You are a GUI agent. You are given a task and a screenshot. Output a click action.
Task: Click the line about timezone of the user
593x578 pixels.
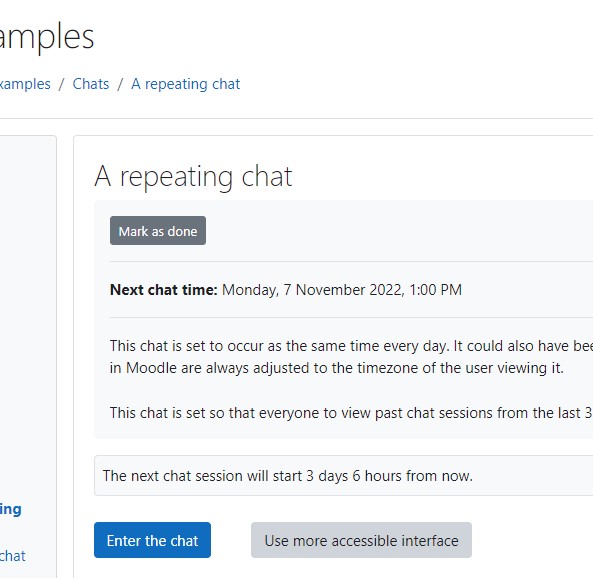(337, 368)
